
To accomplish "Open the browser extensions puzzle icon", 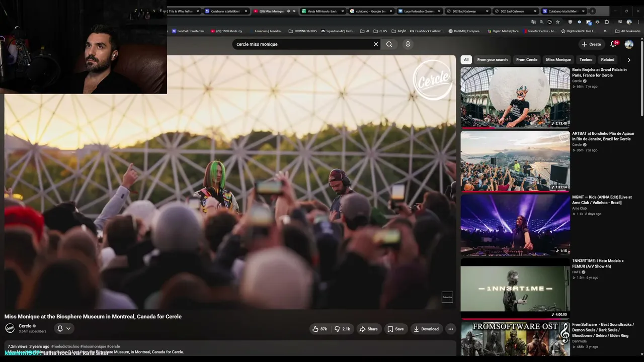I will pyautogui.click(x=607, y=22).
